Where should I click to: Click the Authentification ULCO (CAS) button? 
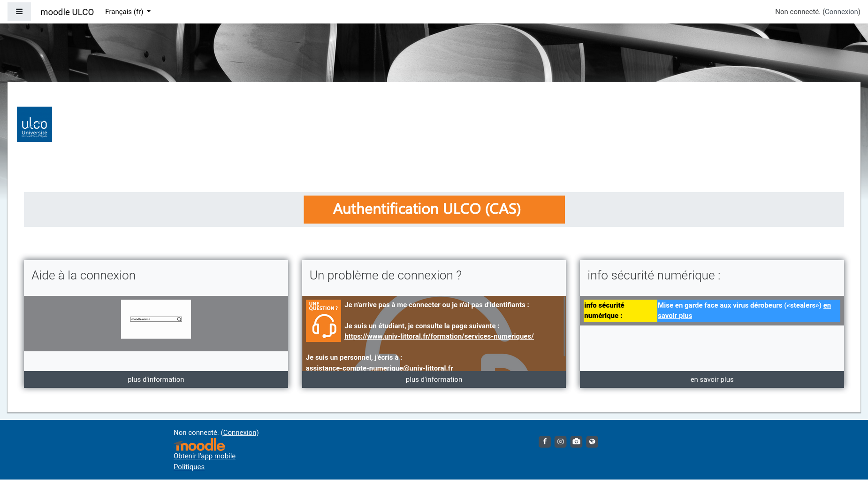click(x=434, y=209)
